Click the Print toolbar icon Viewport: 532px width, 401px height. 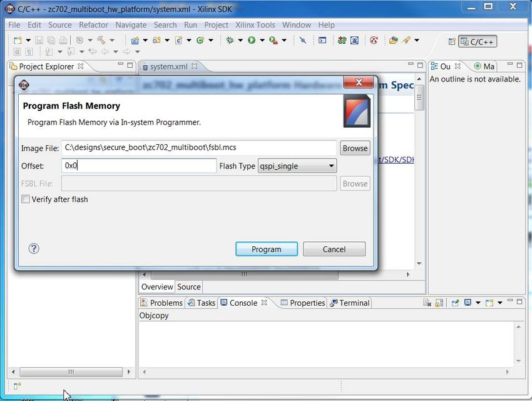[x=63, y=40]
